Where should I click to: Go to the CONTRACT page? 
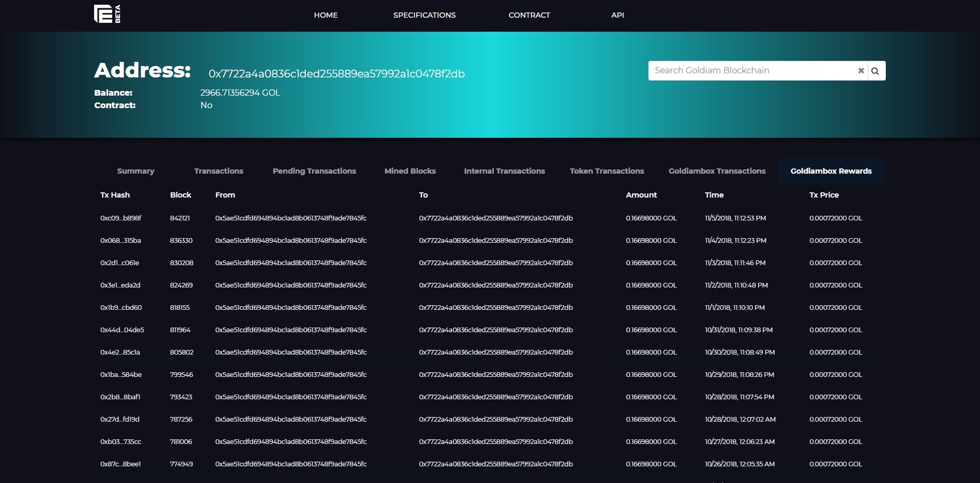pos(529,15)
